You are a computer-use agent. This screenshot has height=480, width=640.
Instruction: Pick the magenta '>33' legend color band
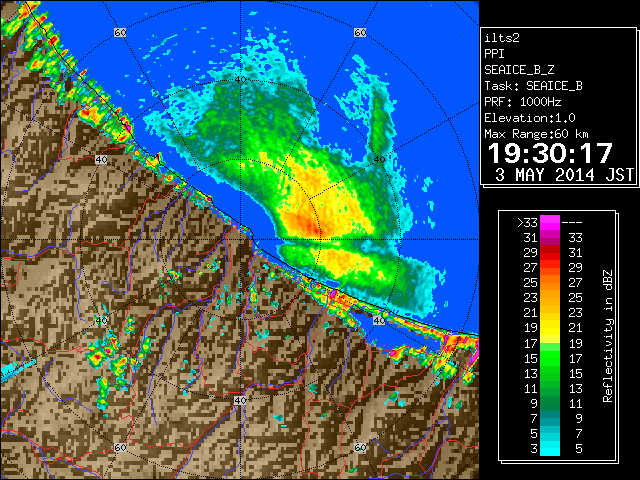550,222
